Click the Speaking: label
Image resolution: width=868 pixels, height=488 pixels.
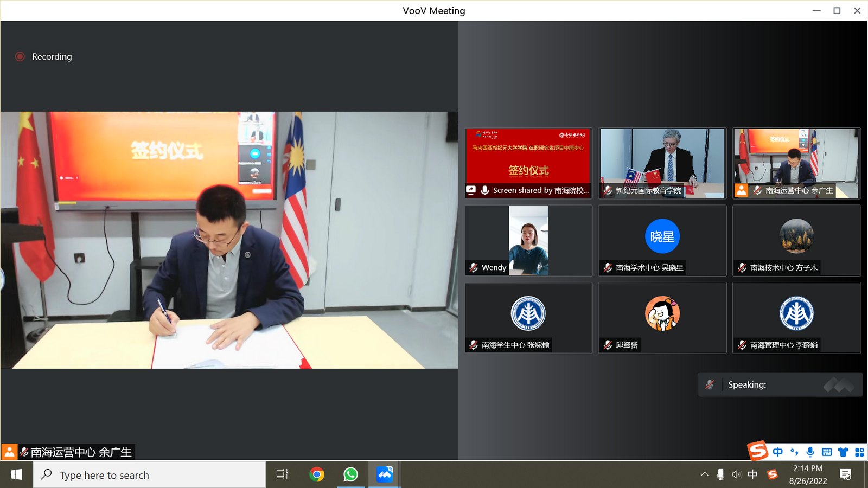(x=747, y=384)
